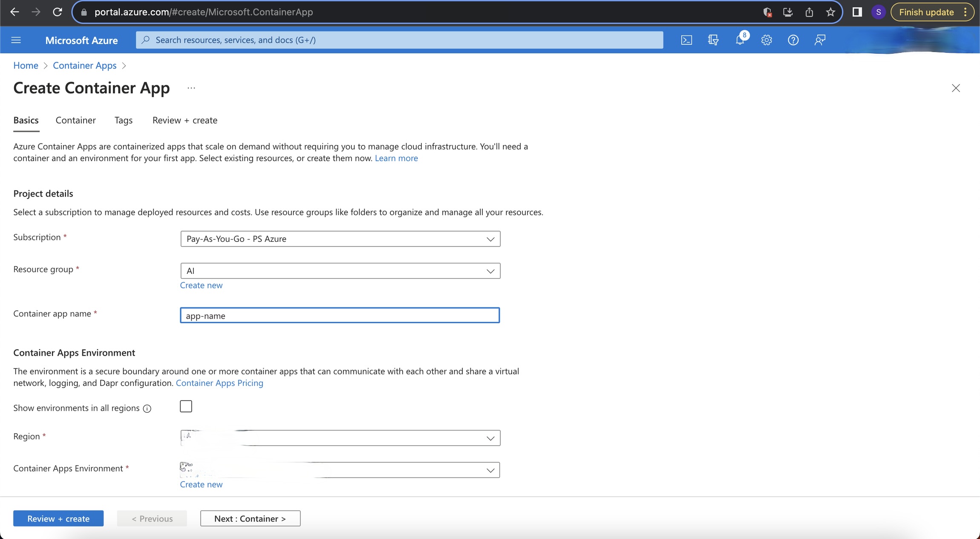Open the portal hamburger menu

click(16, 40)
